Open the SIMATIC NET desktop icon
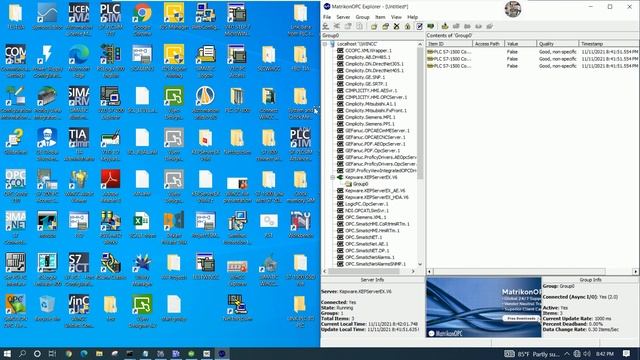 16,228
